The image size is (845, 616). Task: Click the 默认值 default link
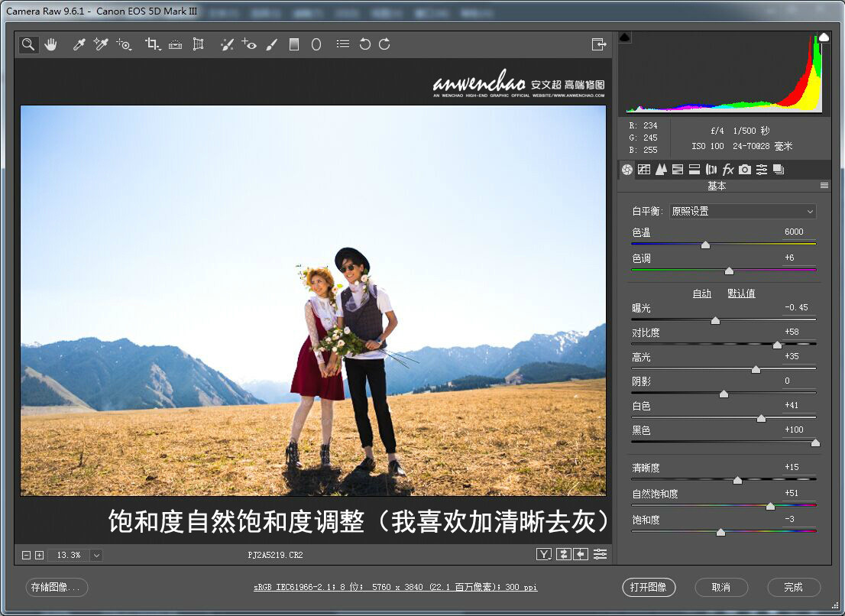tap(741, 293)
